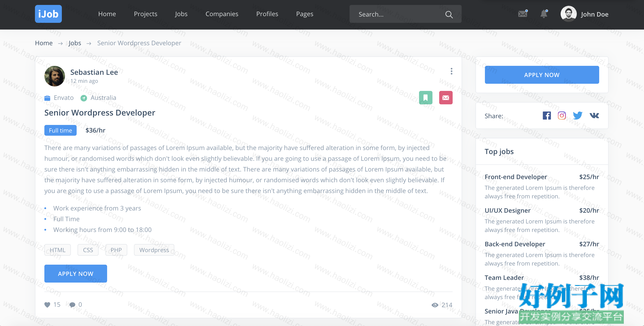Click the Full time badge
Viewport: 644px width, 326px height.
point(60,130)
